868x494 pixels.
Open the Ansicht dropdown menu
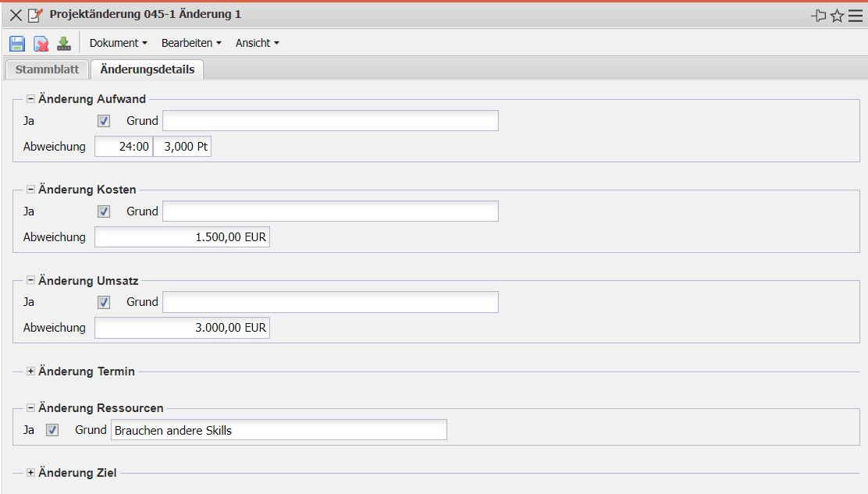point(257,43)
